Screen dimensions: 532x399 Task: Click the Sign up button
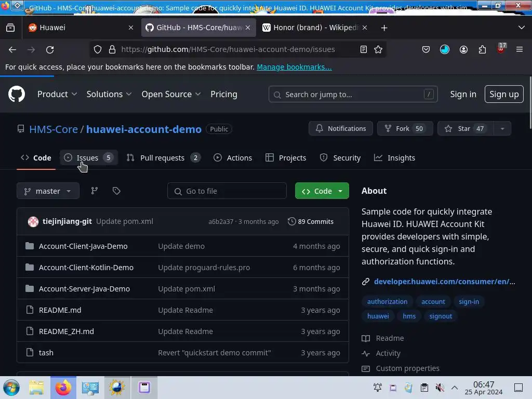[x=504, y=94]
